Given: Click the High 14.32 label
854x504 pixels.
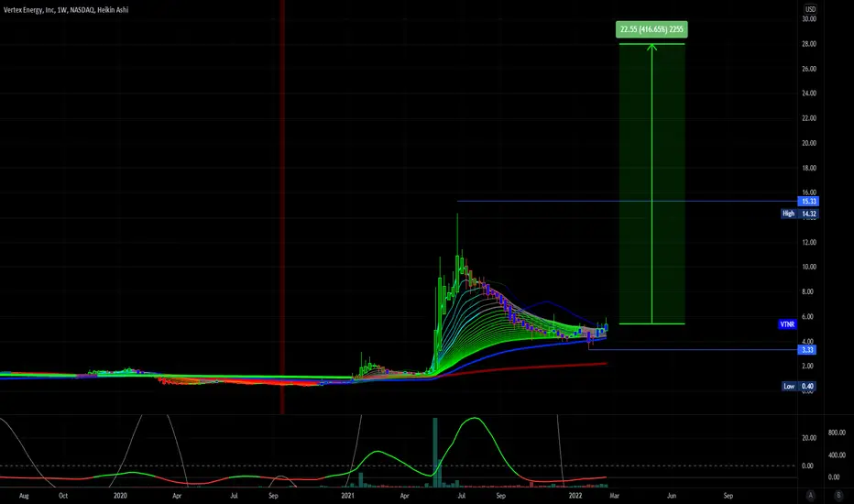Looking at the screenshot, I should click(x=799, y=214).
